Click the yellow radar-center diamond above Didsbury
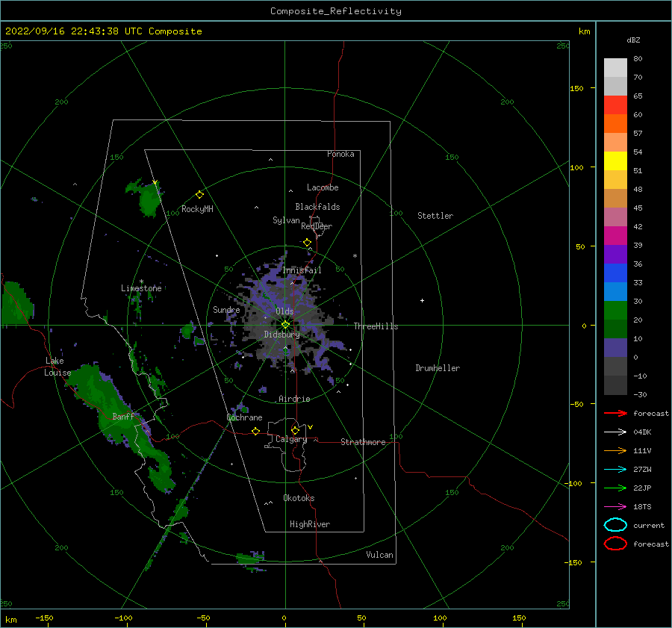Image resolution: width=672 pixels, height=628 pixels. (x=285, y=325)
